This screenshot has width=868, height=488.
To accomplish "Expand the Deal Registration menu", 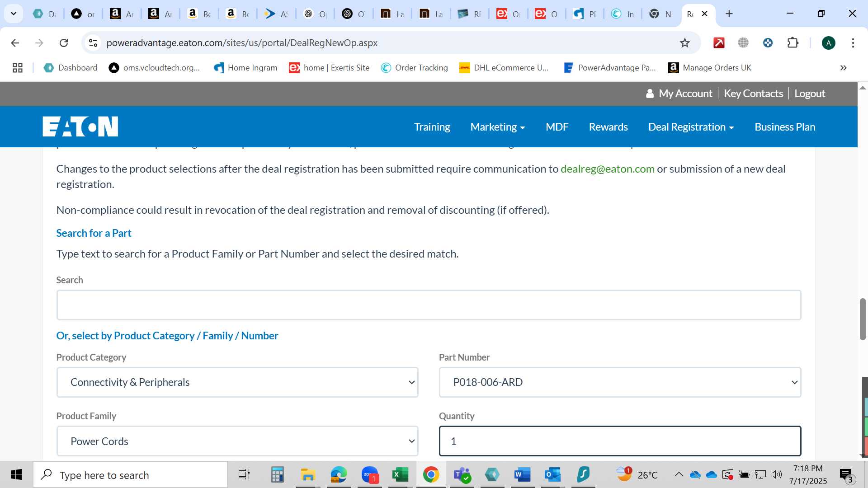I will [691, 127].
